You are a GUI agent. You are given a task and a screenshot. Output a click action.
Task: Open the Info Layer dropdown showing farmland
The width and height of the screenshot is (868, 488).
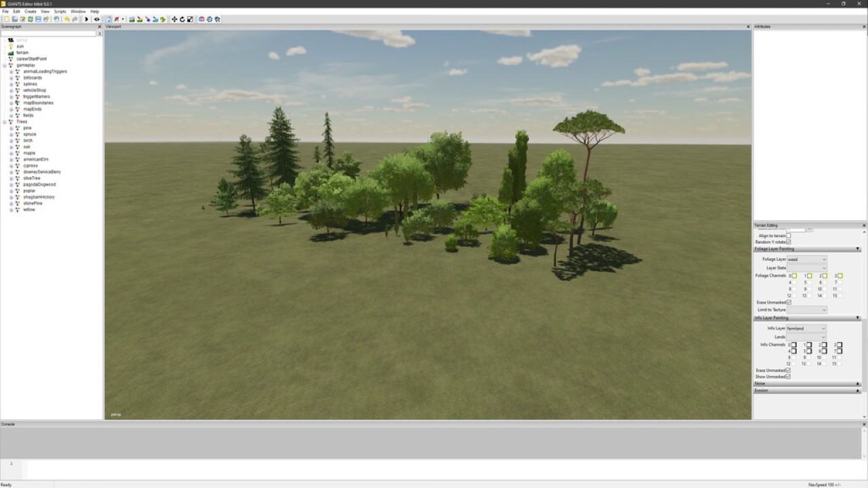pyautogui.click(x=805, y=328)
